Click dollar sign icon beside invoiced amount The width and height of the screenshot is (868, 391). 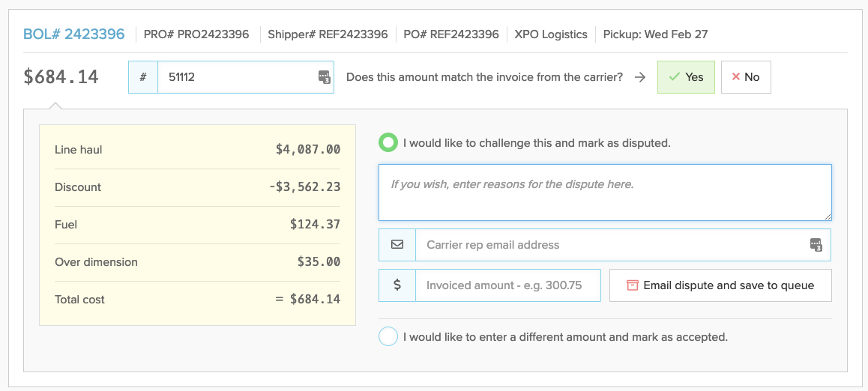click(397, 285)
